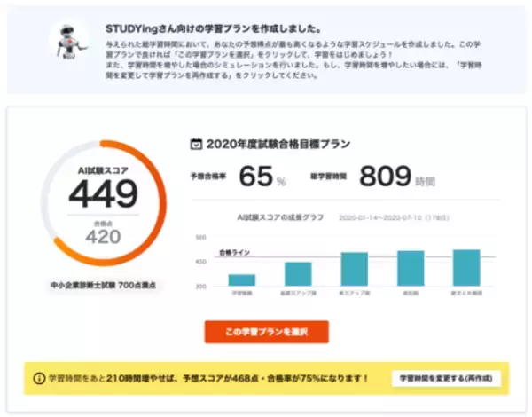Click the second bar, above 基礎力アップ期
This screenshot has width=532, height=417.
(x=298, y=274)
